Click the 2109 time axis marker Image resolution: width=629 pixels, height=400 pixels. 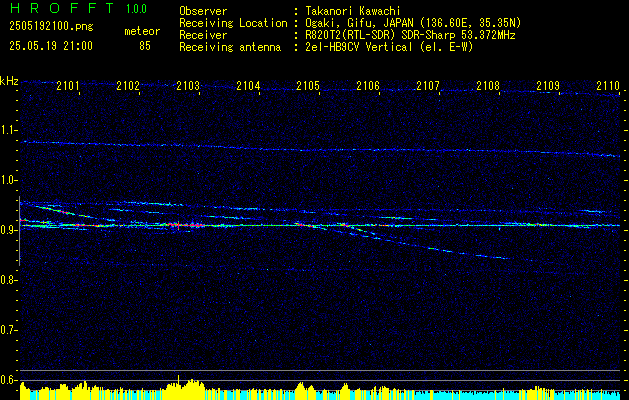548,85
